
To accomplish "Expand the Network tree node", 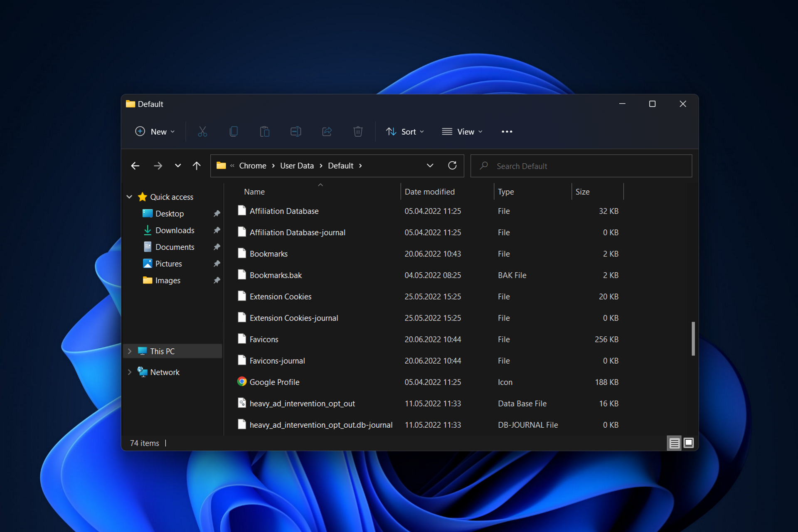I will tap(129, 372).
